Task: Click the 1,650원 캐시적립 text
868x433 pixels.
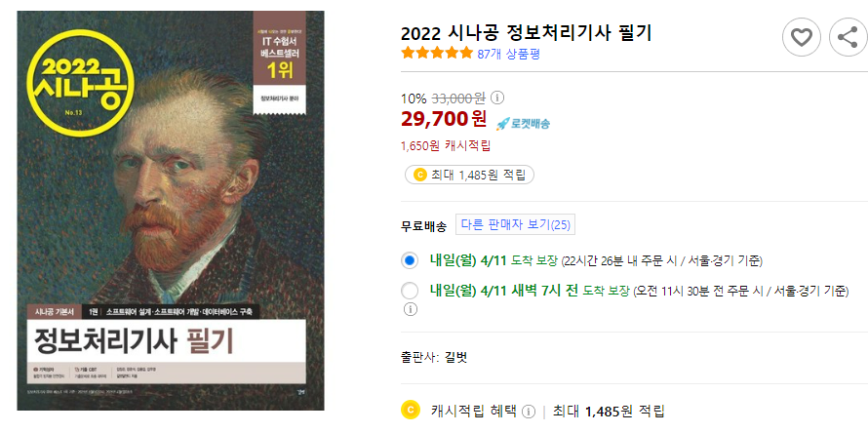Action: [446, 146]
